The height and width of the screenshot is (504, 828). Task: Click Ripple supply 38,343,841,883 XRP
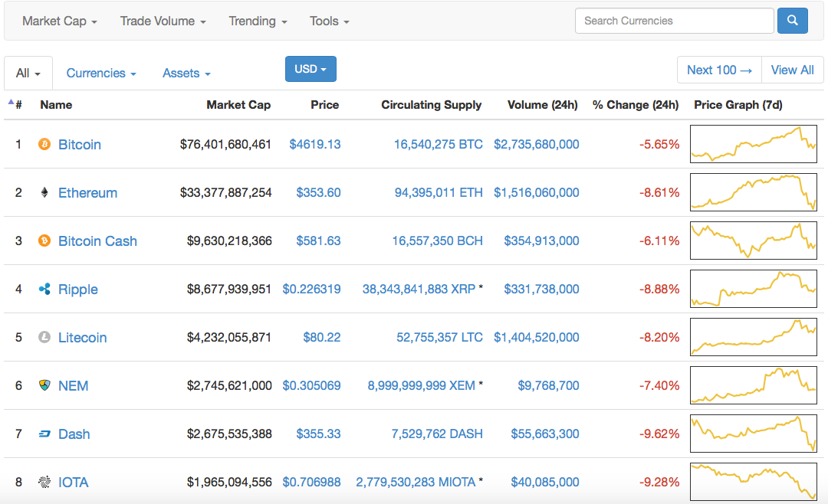[x=419, y=290]
